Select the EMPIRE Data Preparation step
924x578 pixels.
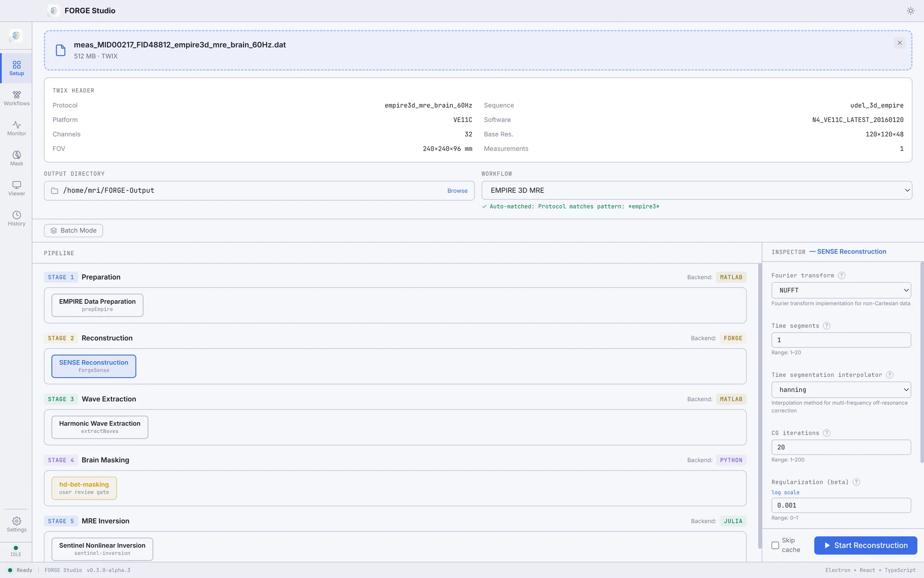click(97, 305)
